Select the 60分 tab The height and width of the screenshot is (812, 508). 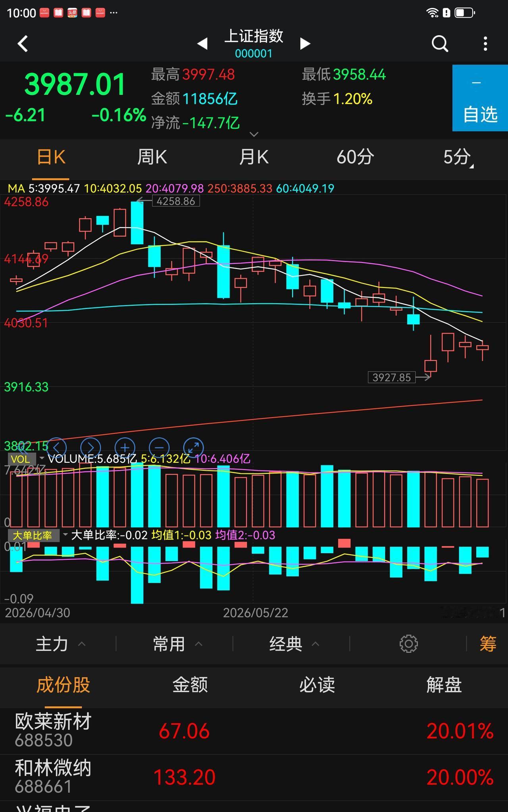[x=355, y=157]
